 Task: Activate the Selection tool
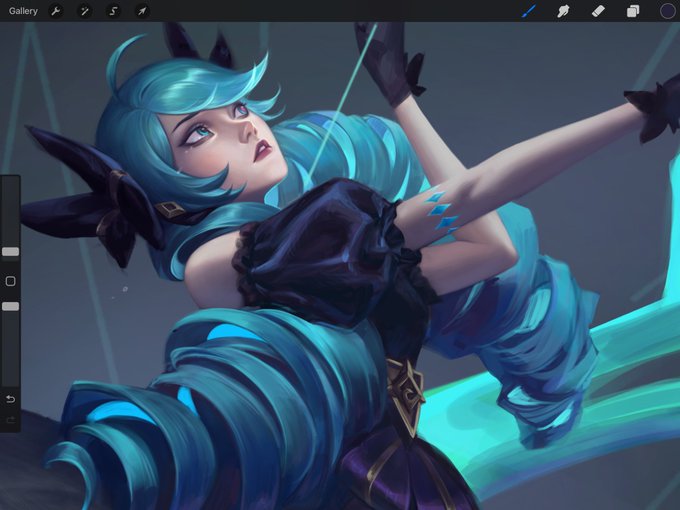113,11
